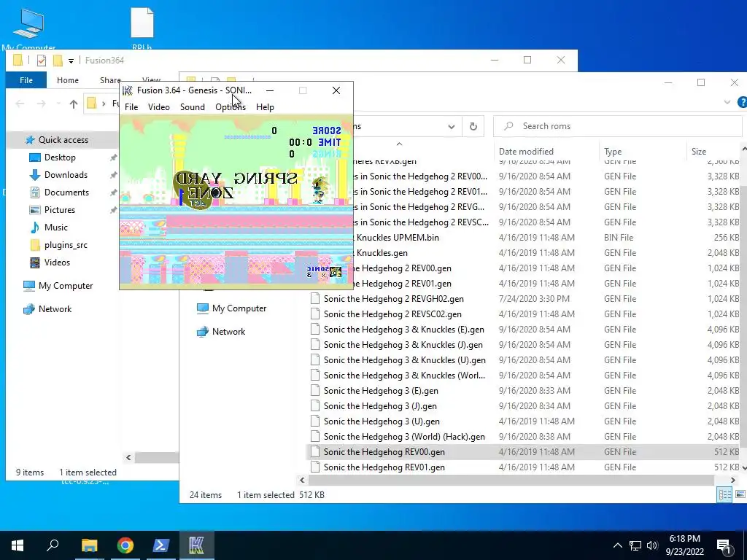The image size is (747, 560).
Task: Select Sonic the Hedgehog REV00.gen file
Action: point(384,452)
